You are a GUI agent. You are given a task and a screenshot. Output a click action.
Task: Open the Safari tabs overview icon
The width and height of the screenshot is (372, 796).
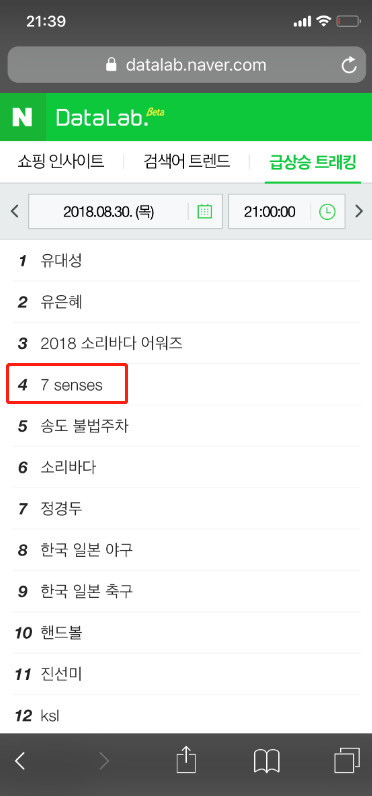(347, 760)
